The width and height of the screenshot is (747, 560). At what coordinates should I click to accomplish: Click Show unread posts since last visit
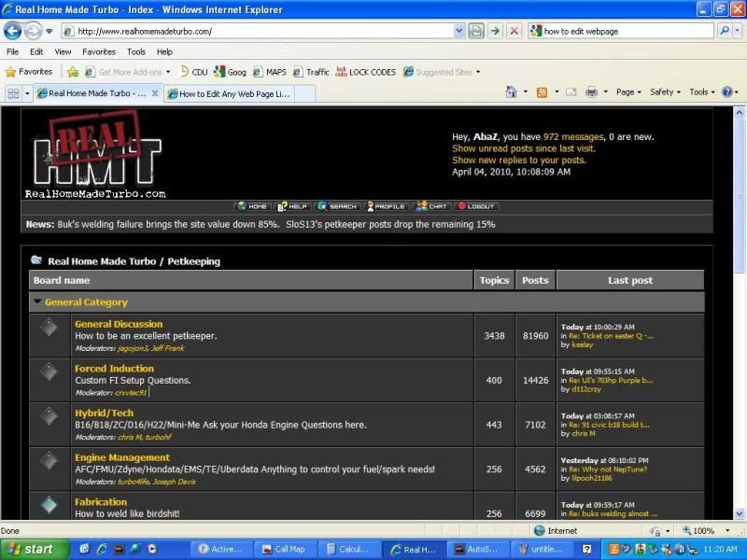(524, 148)
